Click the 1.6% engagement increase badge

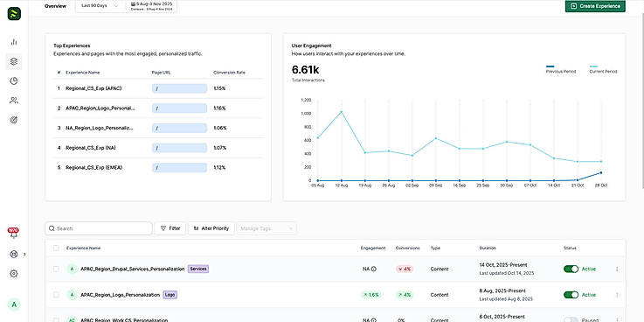tap(370, 295)
